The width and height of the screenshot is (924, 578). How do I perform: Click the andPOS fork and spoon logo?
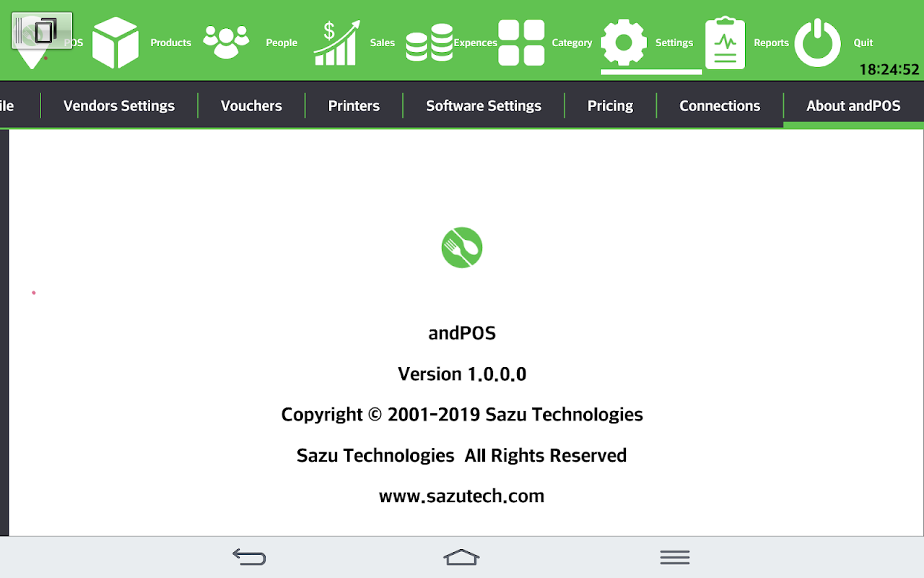coord(462,248)
